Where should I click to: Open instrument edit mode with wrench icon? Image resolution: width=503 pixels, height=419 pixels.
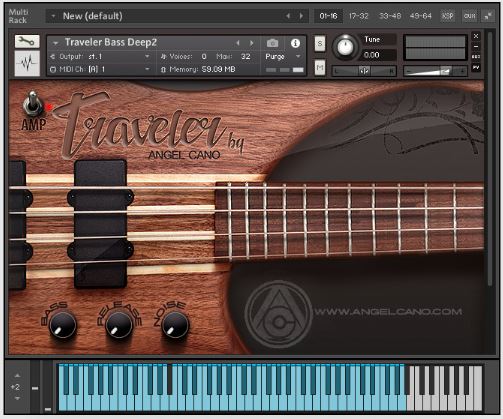click(x=27, y=41)
